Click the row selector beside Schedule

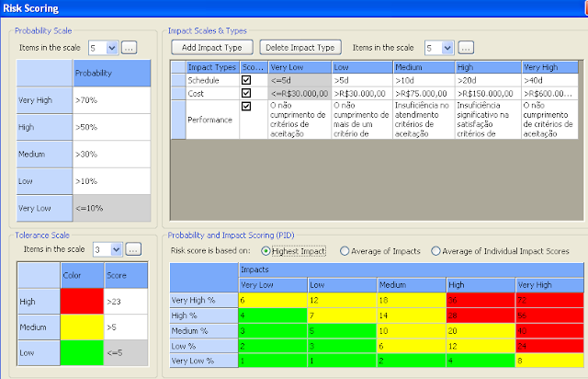178,80
